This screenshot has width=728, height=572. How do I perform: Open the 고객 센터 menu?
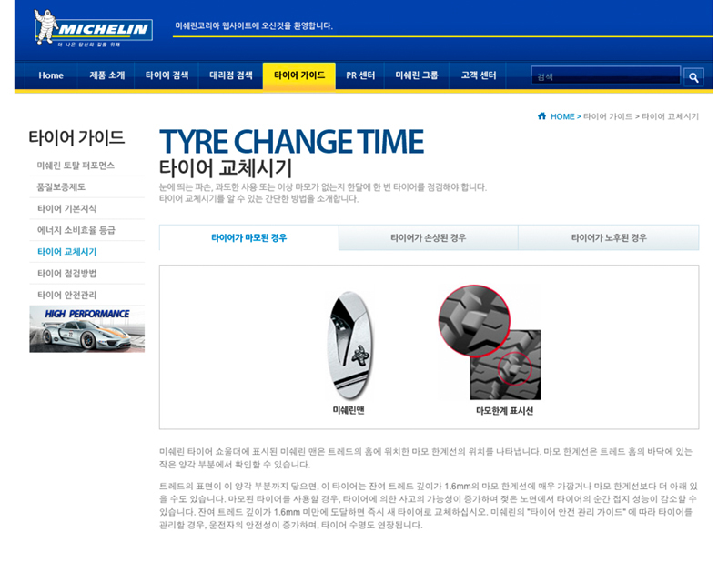479,75
